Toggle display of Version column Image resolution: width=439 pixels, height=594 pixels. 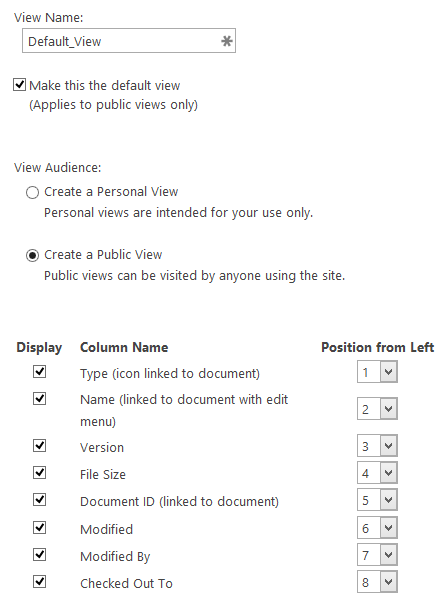39,446
